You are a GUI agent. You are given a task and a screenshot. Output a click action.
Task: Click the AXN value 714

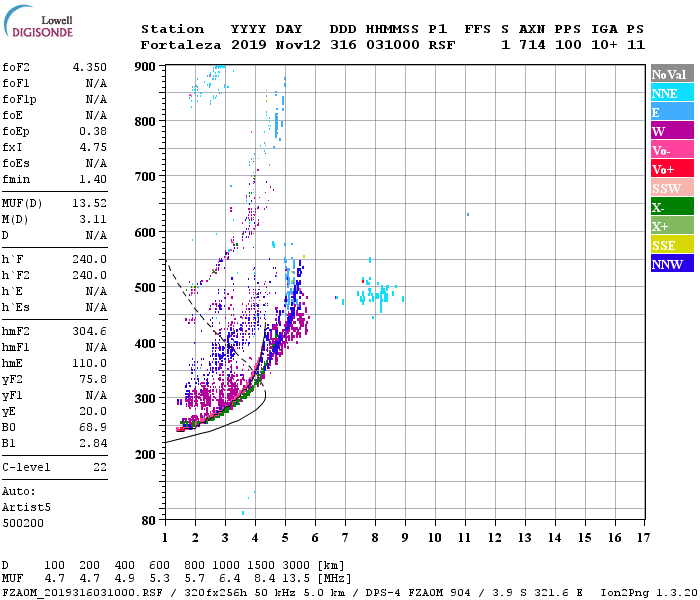pyautogui.click(x=532, y=45)
